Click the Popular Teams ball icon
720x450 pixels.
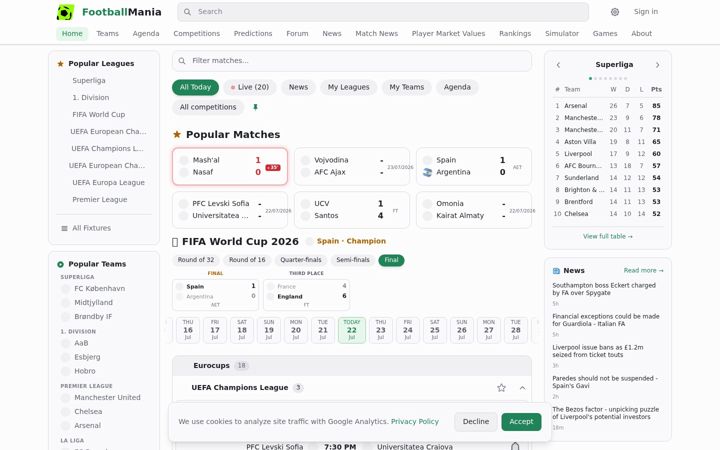click(60, 264)
